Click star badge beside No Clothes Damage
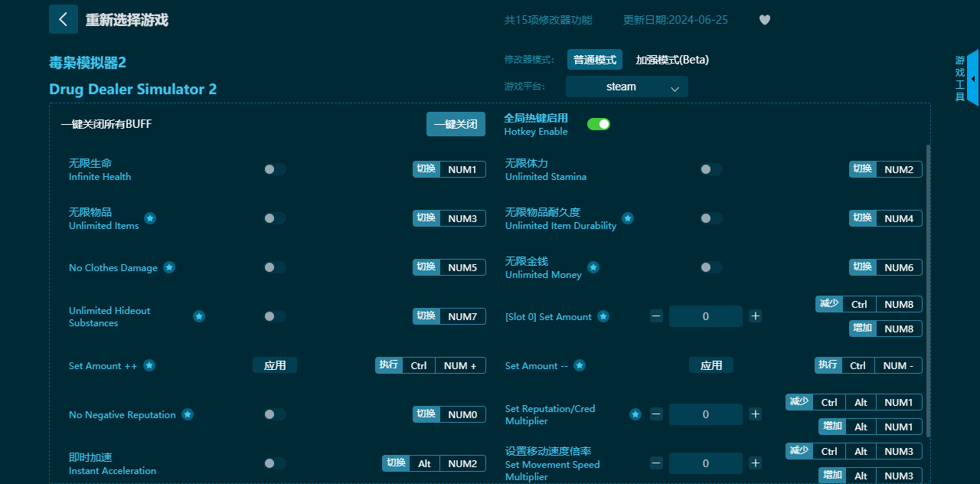 [169, 267]
